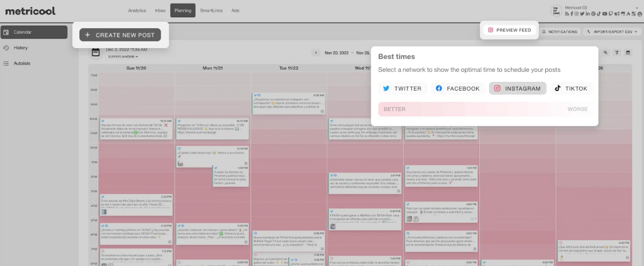The width and height of the screenshot is (644, 266).
Task: Click the Preview Feed button
Action: pos(509,30)
